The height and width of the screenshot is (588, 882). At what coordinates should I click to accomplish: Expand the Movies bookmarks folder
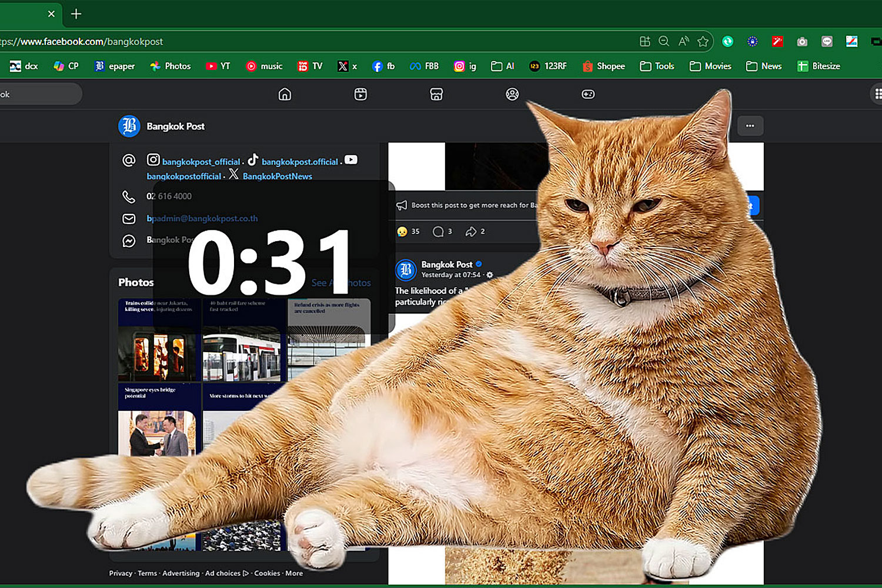710,66
